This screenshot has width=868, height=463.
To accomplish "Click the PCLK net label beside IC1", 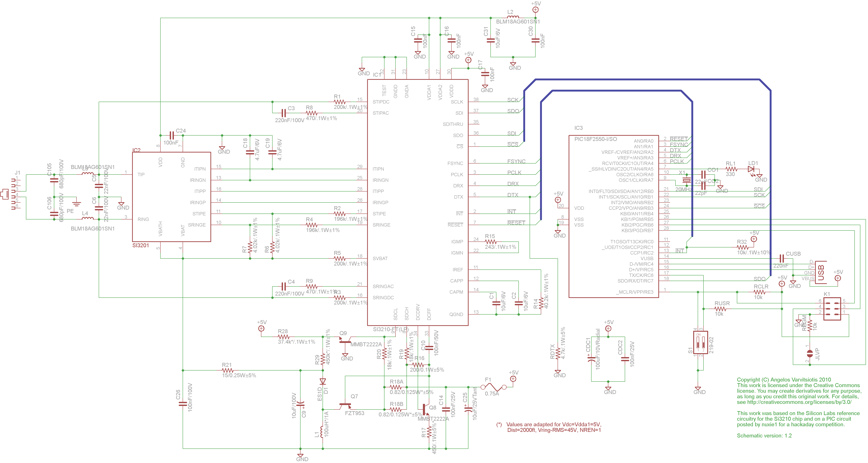I will pyautogui.click(x=514, y=172).
